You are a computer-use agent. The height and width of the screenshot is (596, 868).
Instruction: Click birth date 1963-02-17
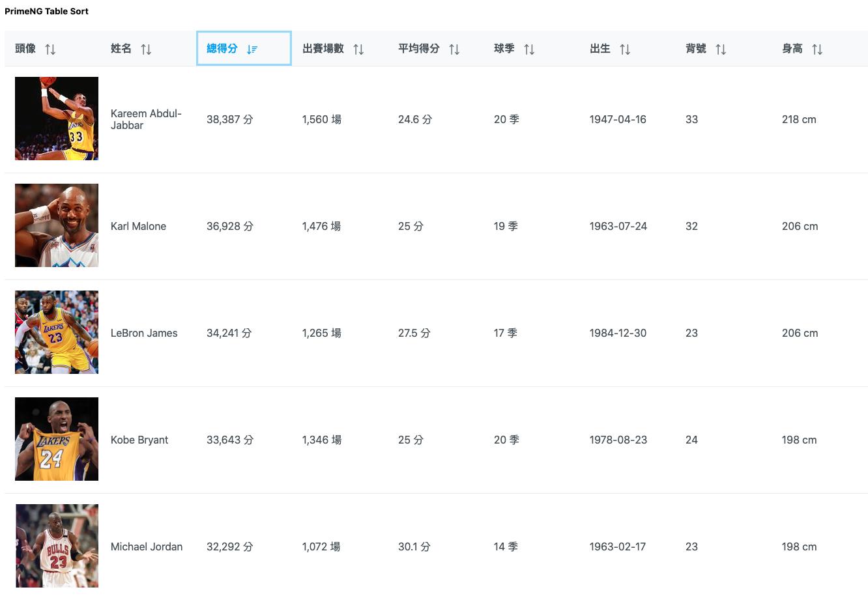pos(618,547)
